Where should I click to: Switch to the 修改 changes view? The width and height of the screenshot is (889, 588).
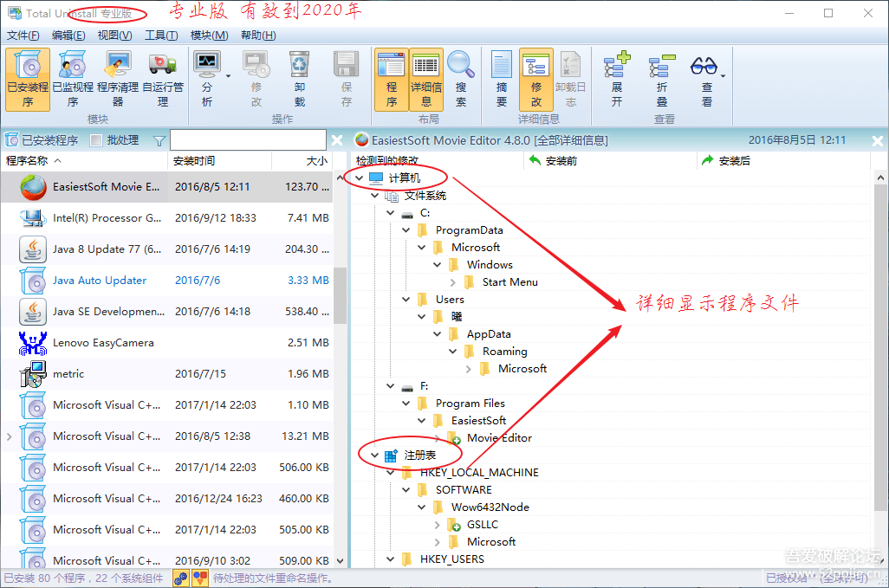click(536, 80)
